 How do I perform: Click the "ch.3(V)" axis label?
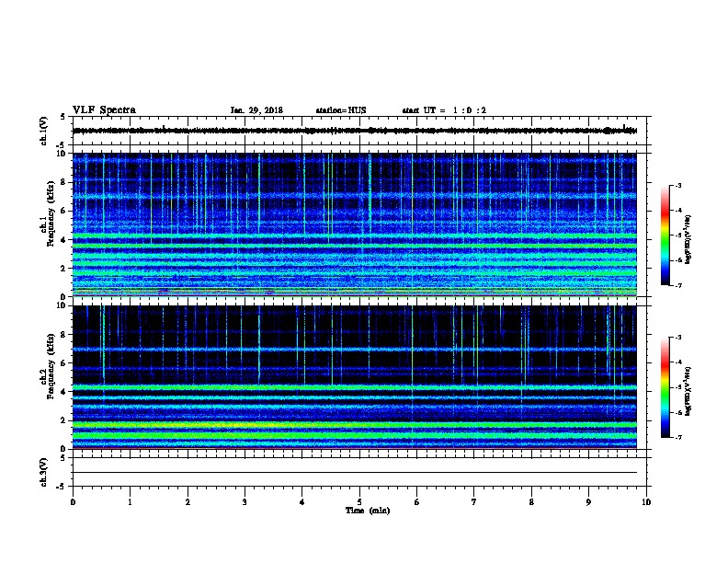point(44,472)
